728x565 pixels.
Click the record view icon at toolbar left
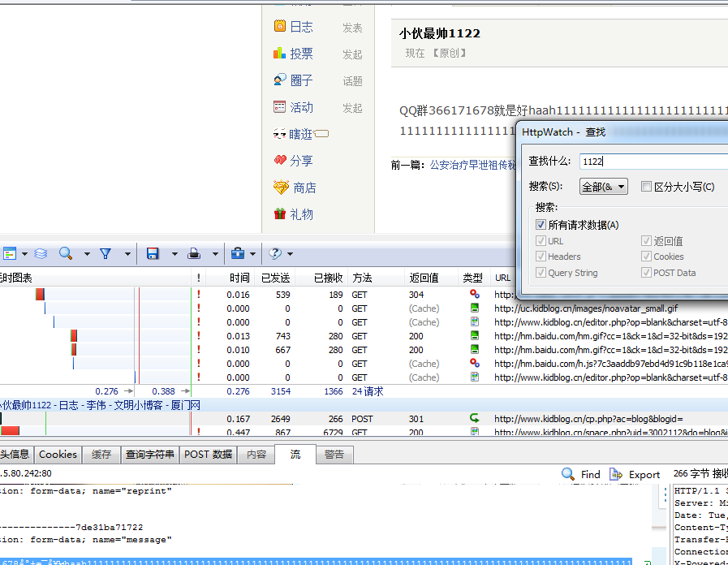[10, 253]
